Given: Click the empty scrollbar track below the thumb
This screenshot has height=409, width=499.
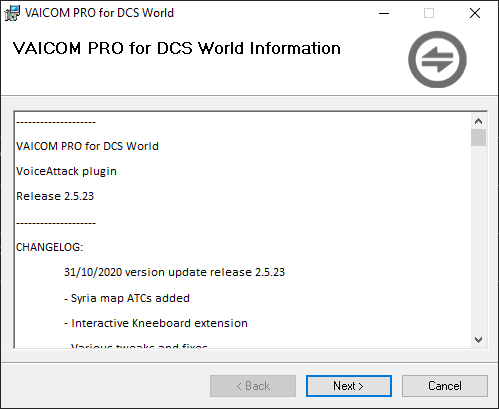Looking at the screenshot, I should [479, 239].
